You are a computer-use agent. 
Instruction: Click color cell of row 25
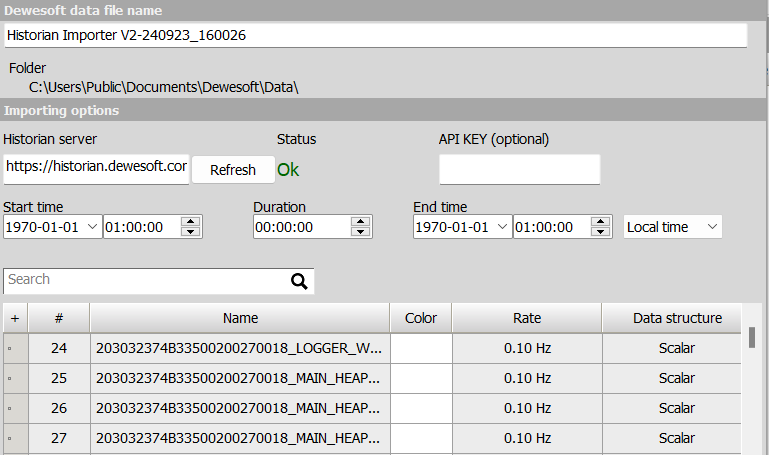[421, 379]
